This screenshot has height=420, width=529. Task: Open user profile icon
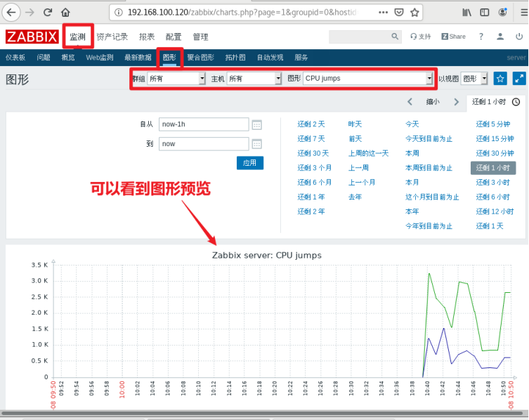(x=500, y=37)
